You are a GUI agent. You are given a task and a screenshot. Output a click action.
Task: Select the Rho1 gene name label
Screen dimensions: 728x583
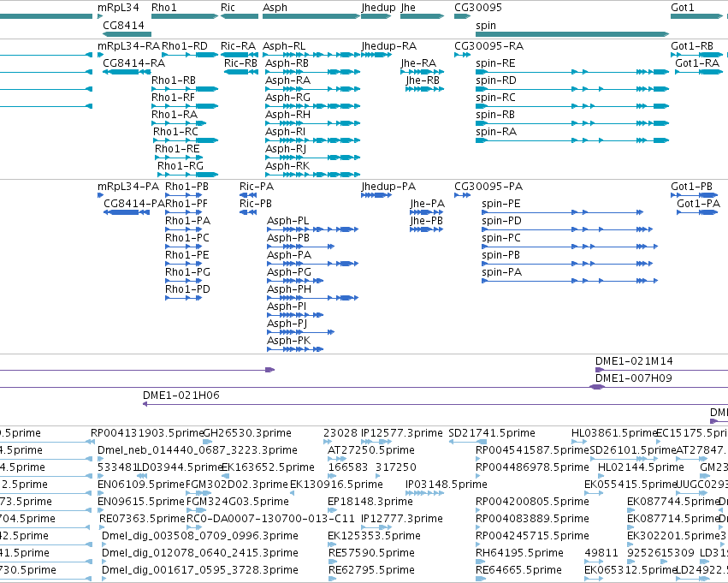(164, 8)
